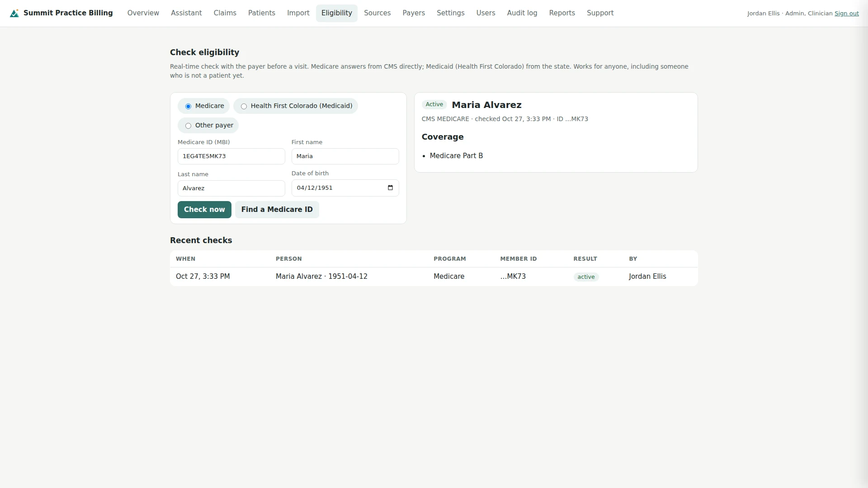868x488 pixels.
Task: Click the WHEN column header
Action: 186,259
